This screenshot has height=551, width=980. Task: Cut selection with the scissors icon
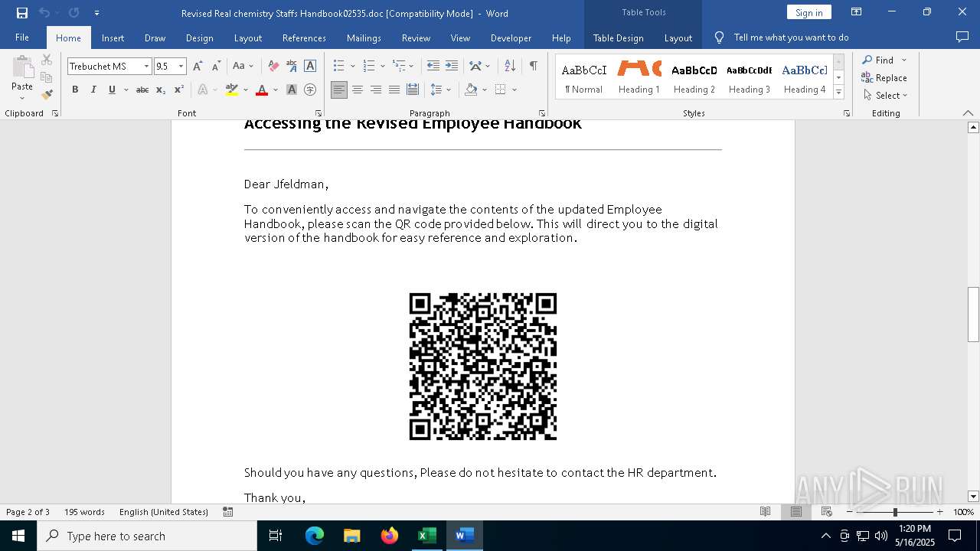[x=47, y=60]
